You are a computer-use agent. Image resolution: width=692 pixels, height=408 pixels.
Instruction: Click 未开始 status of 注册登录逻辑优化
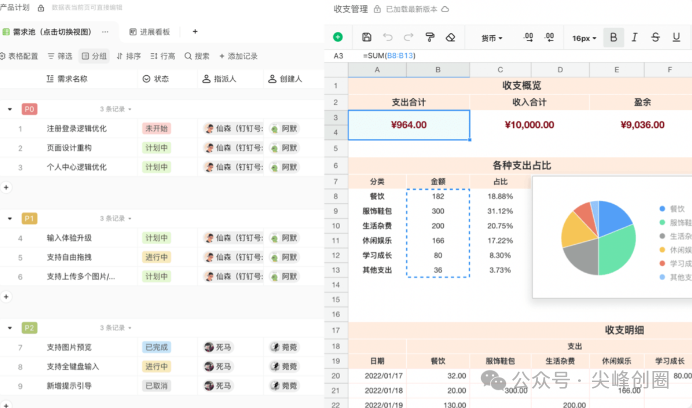(157, 128)
